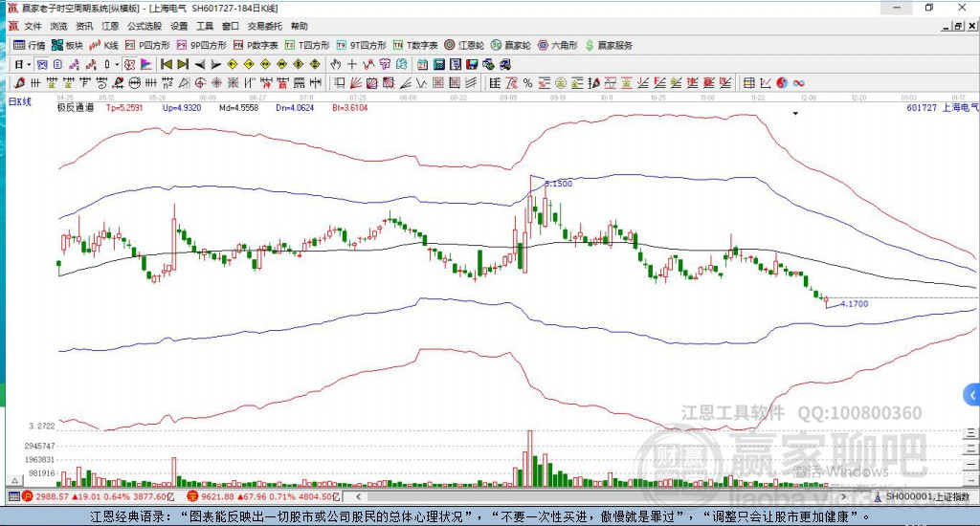980x526 pixels.
Task: Click the axis chart icon
Action: click(x=765, y=82)
